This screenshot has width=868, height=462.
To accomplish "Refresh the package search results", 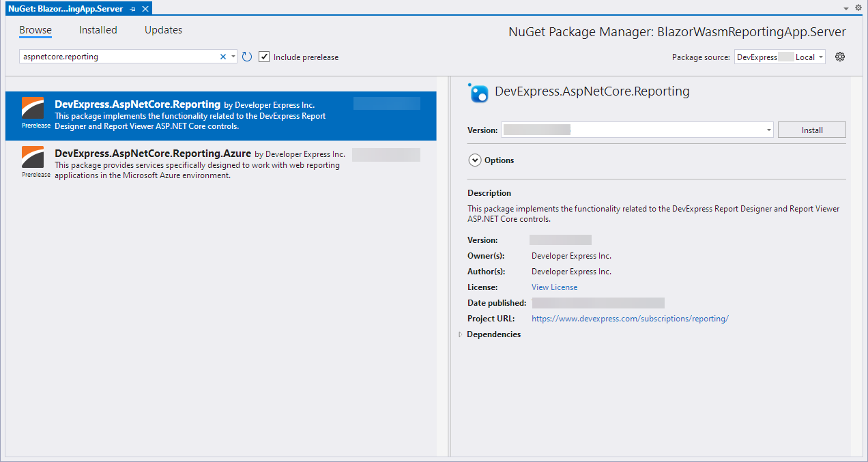I will click(x=247, y=57).
